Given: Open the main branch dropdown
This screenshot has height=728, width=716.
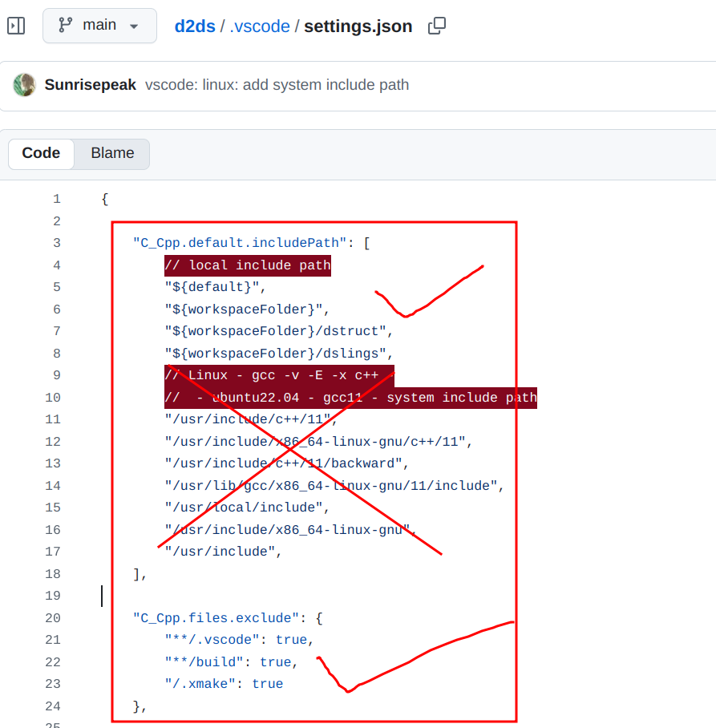Looking at the screenshot, I should (x=99, y=26).
